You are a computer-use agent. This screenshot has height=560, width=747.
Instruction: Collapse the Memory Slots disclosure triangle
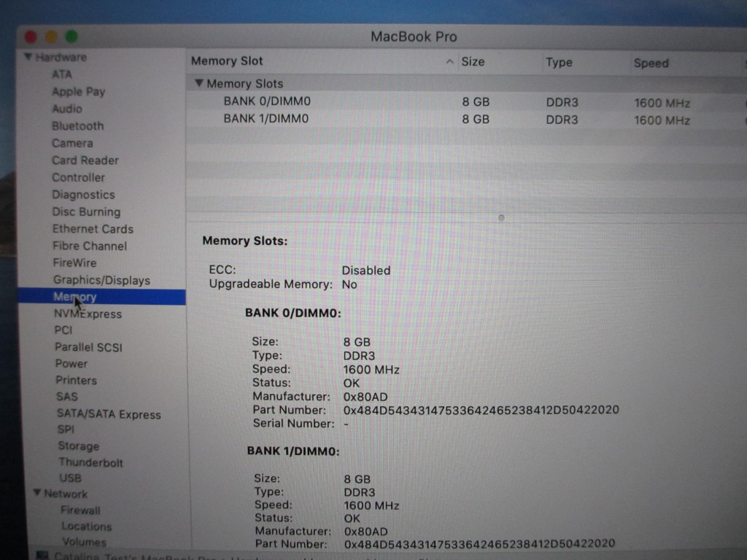coord(199,83)
